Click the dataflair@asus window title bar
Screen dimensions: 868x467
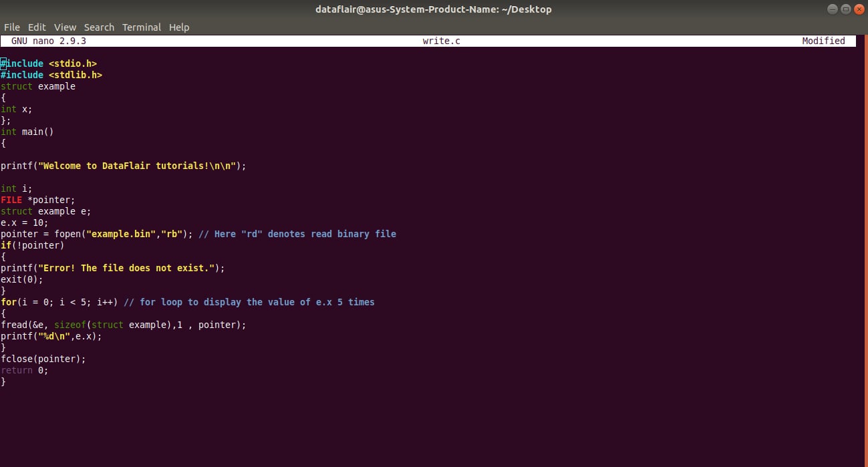433,9
